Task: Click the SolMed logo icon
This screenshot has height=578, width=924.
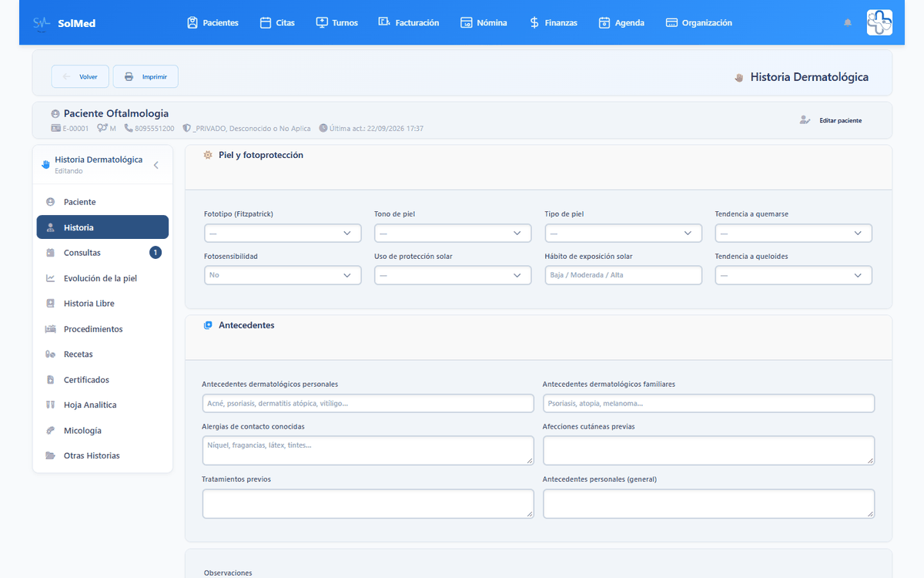Action: pyautogui.click(x=42, y=23)
